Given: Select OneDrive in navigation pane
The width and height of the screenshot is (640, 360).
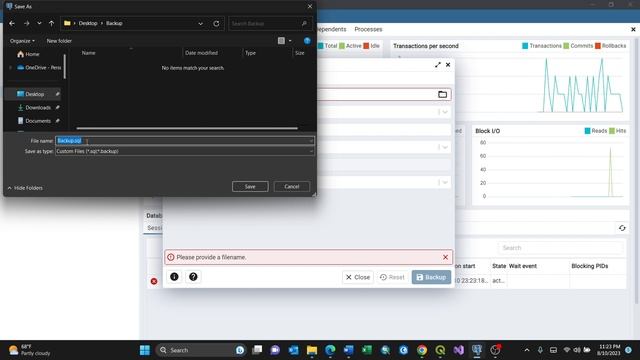Looking at the screenshot, I should [39, 67].
